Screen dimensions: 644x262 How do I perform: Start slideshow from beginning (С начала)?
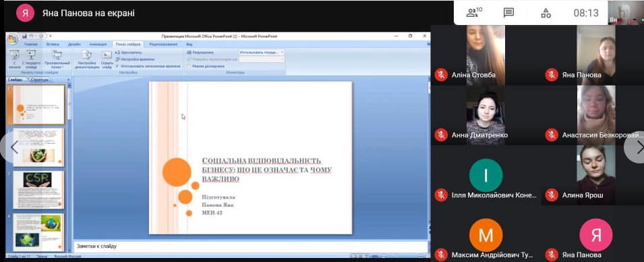click(15, 60)
